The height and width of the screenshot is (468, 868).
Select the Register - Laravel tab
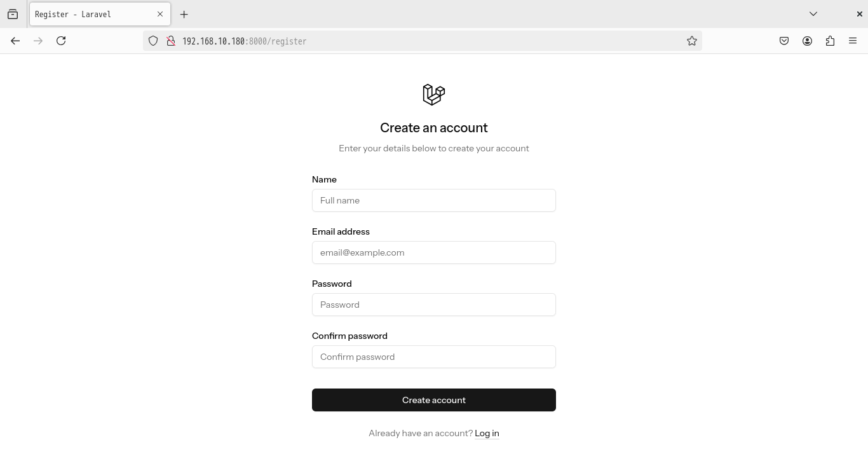pyautogui.click(x=89, y=14)
